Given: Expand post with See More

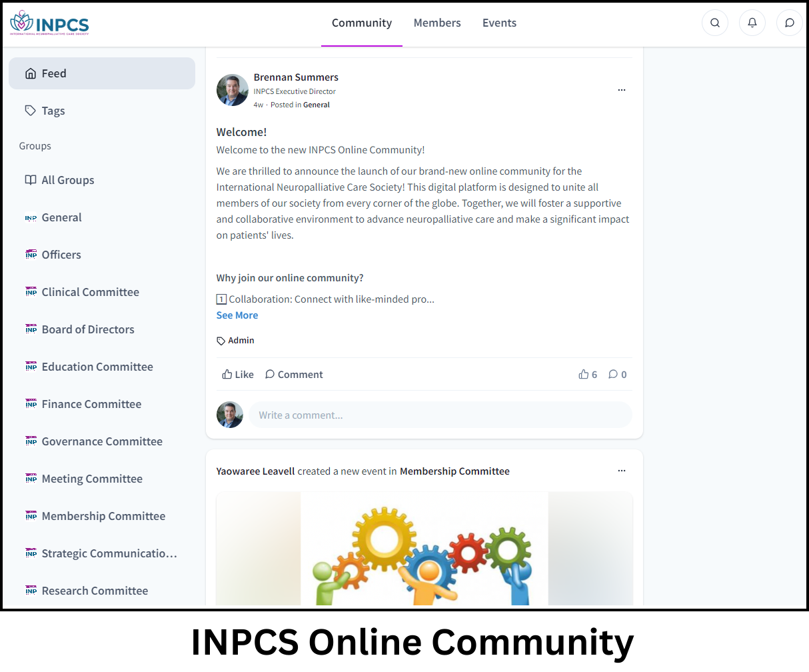Looking at the screenshot, I should coord(237,315).
